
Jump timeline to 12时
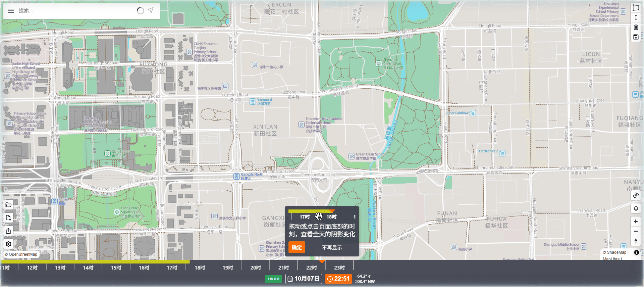pyautogui.click(x=32, y=268)
